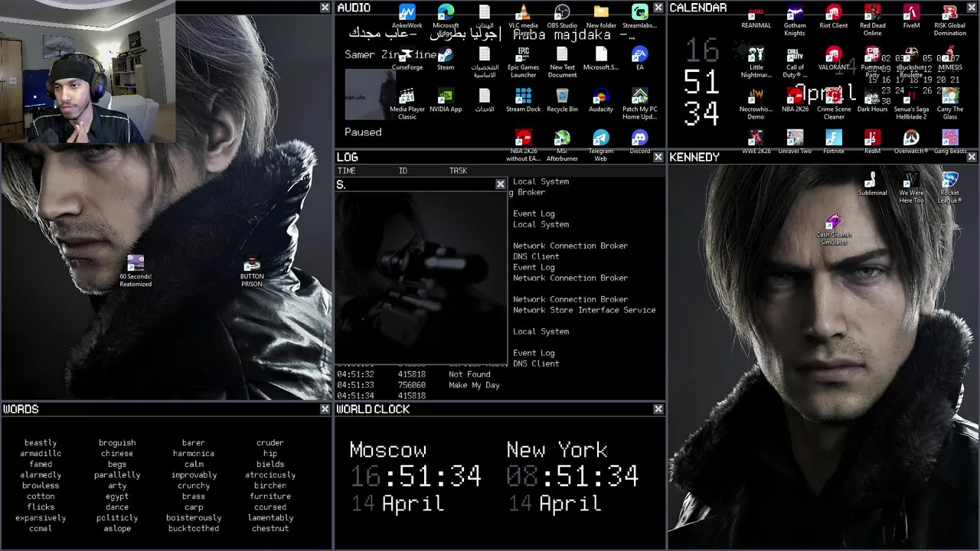Launch Microsoft Edge from the desktop
Screen dimensions: 980x551
446,20
